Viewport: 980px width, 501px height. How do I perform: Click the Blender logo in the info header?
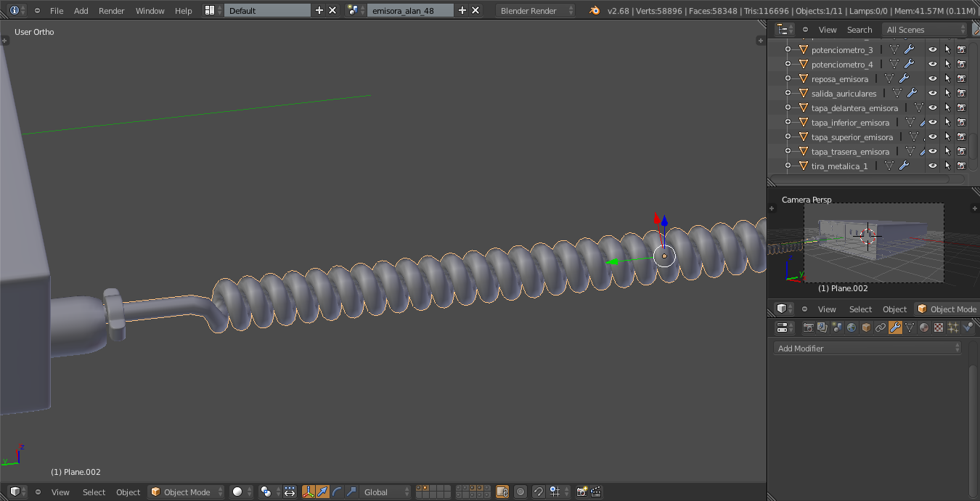pyautogui.click(x=595, y=10)
